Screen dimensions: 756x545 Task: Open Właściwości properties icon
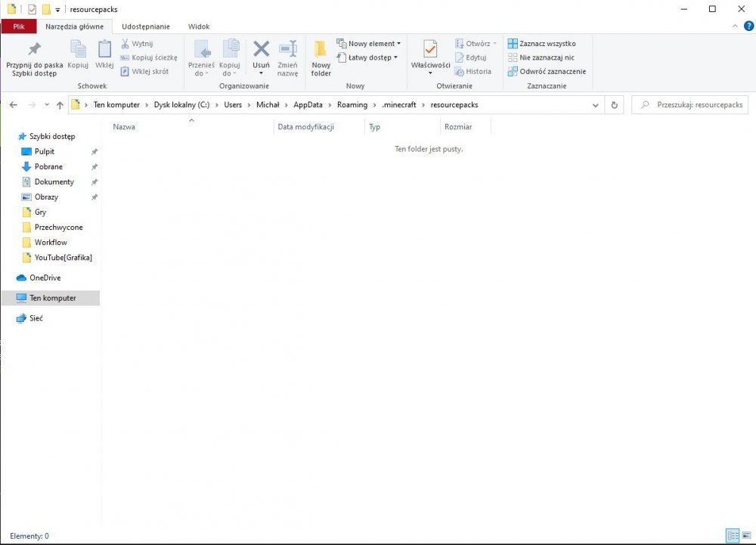click(430, 51)
